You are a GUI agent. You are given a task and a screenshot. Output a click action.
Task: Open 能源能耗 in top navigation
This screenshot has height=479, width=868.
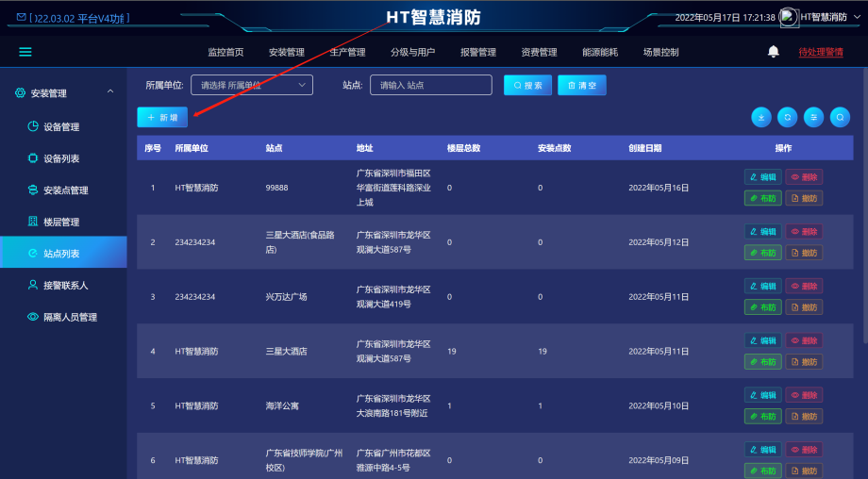click(x=600, y=52)
